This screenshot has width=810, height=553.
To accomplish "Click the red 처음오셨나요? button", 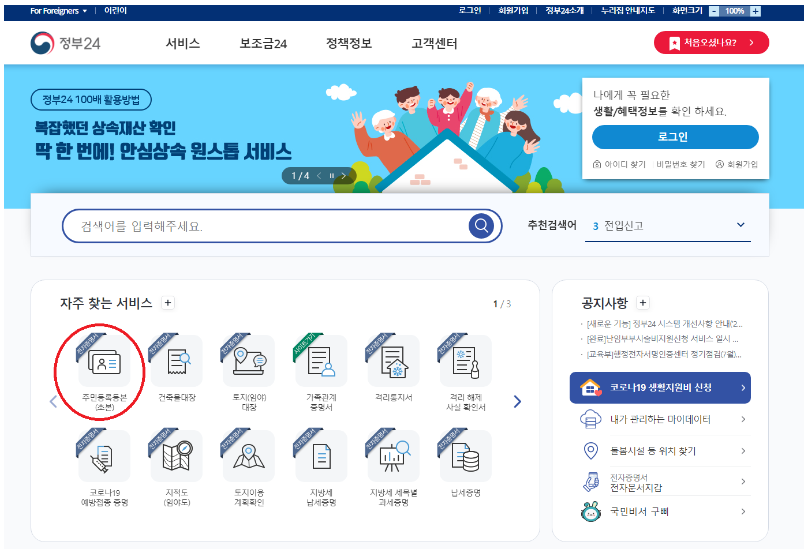I will click(711, 43).
